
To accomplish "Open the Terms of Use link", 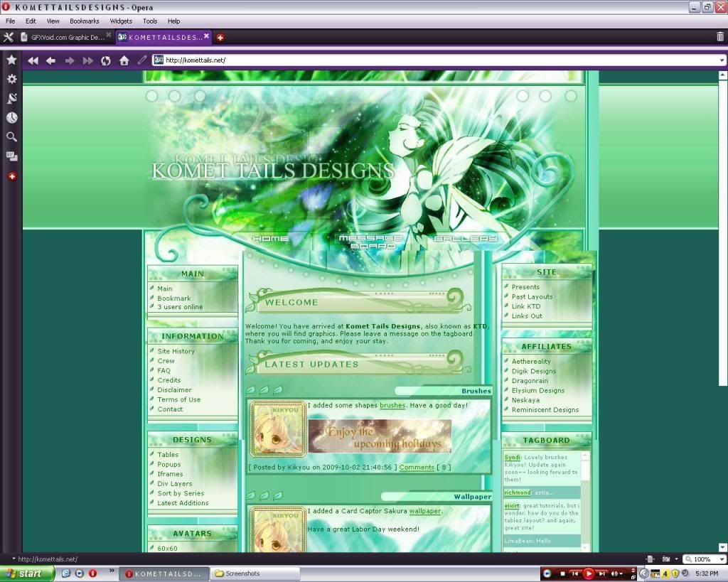I will (x=178, y=399).
